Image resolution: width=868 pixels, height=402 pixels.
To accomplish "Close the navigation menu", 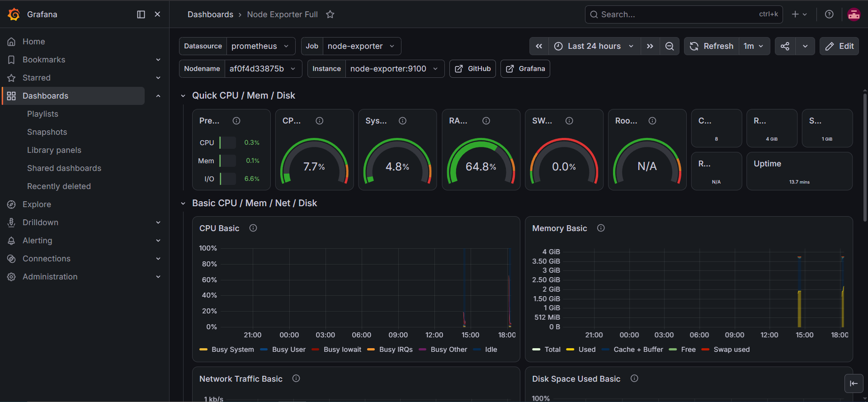I will coord(157,14).
